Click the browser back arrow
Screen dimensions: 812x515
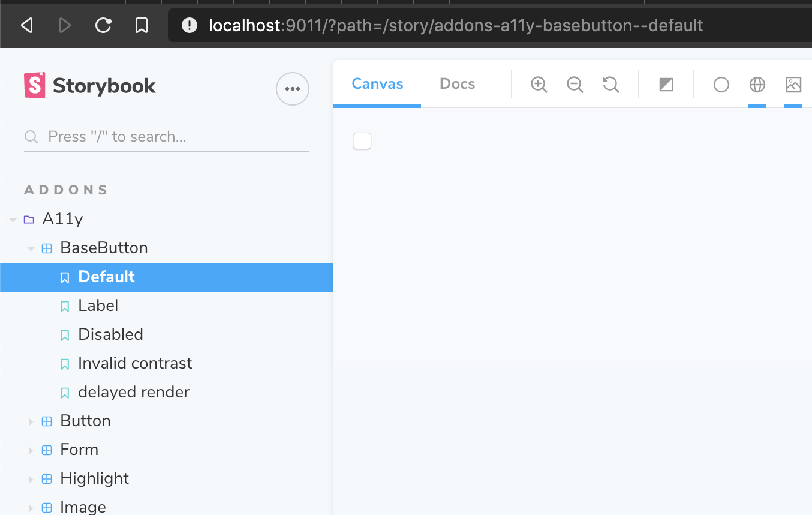(26, 25)
